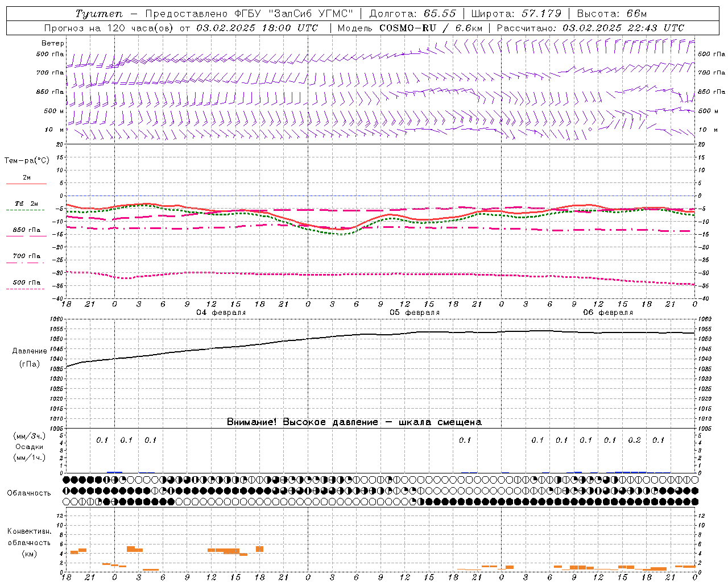Image resolution: width=728 pixels, height=582 pixels.
Task: Click the 'Долгота: 65.55' longitude field
Action: click(x=412, y=14)
